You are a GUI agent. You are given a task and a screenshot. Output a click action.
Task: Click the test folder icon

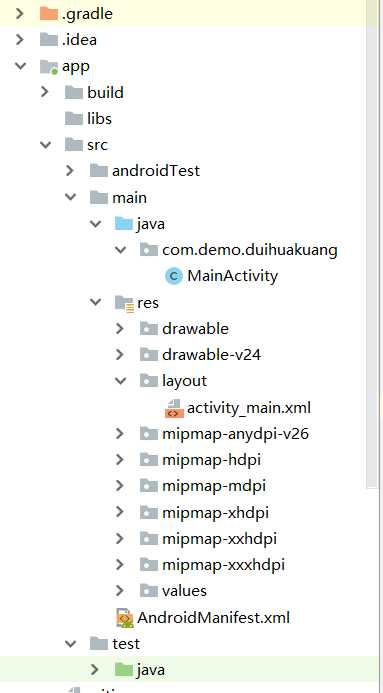point(99,644)
